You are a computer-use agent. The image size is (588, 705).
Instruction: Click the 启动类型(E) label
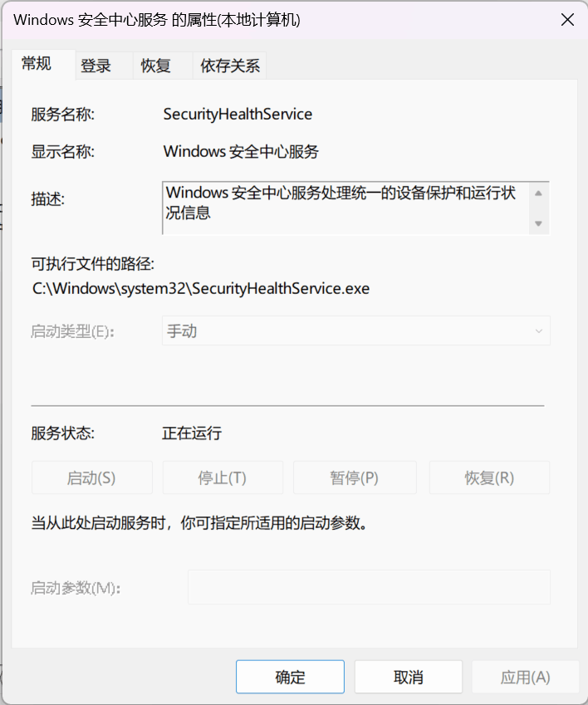pyautogui.click(x=72, y=331)
